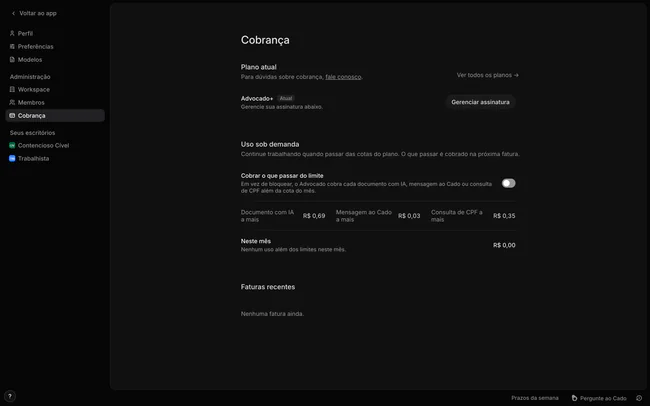Image resolution: width=650 pixels, height=406 pixels.
Task: Click the Preferências sliders icon
Action: (x=12, y=46)
